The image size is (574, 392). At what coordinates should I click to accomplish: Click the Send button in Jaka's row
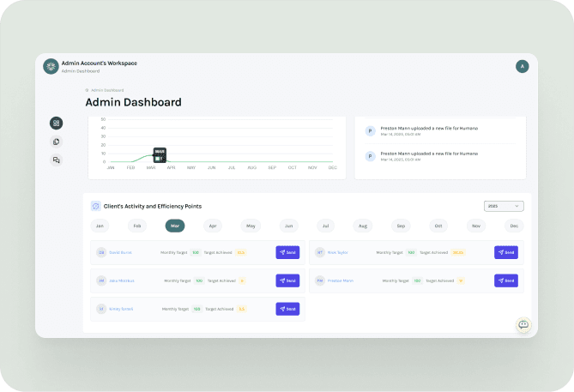287,280
